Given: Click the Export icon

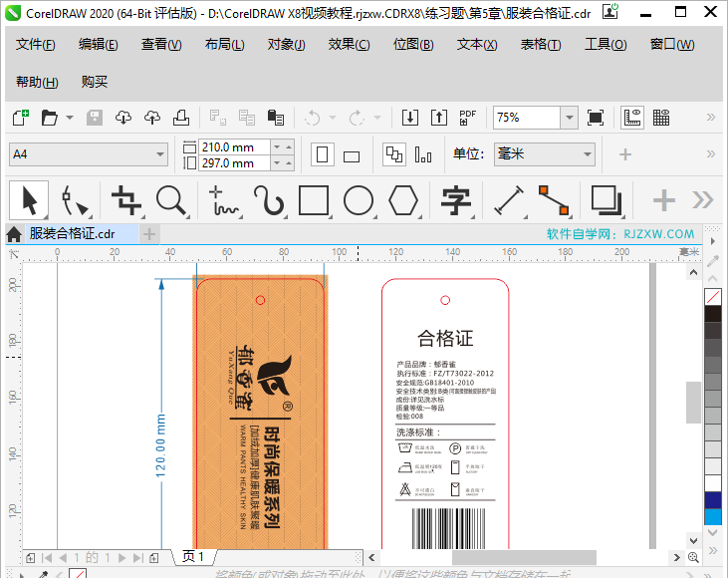Looking at the screenshot, I should [439, 118].
